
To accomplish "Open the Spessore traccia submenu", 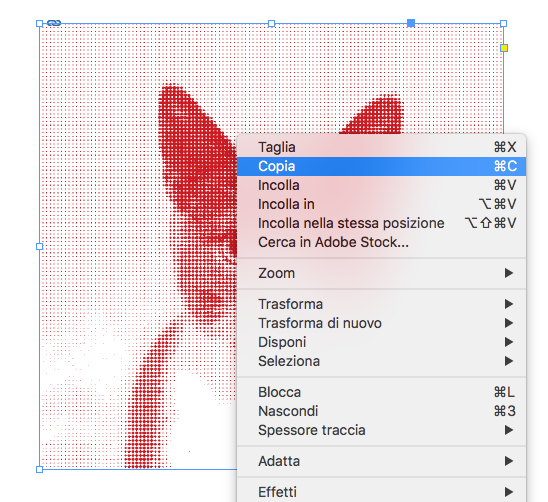I will [x=381, y=430].
